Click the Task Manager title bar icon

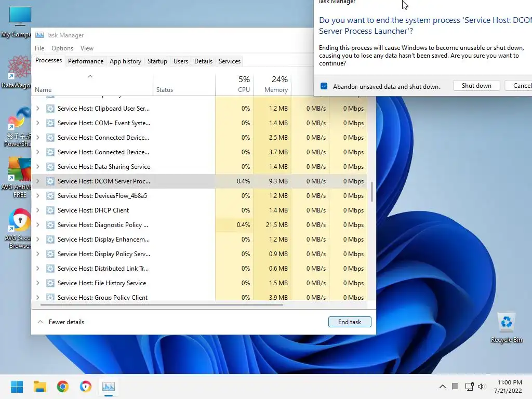pyautogui.click(x=39, y=35)
